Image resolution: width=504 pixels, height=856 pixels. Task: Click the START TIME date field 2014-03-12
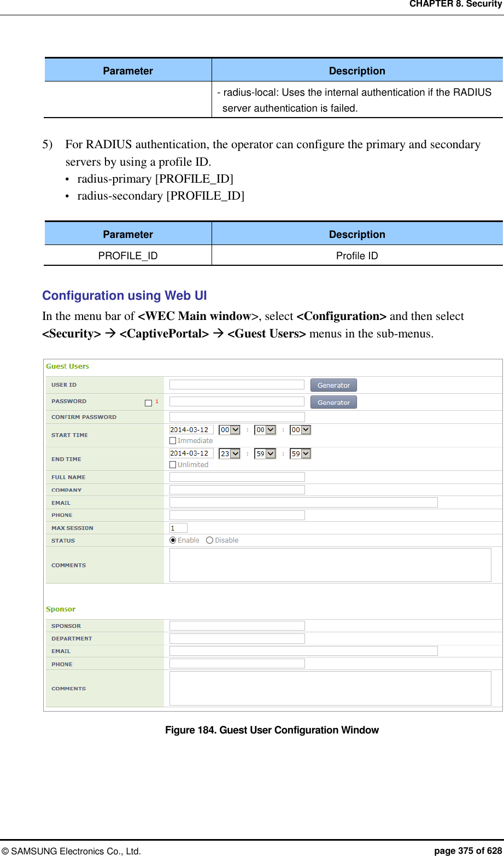click(191, 429)
